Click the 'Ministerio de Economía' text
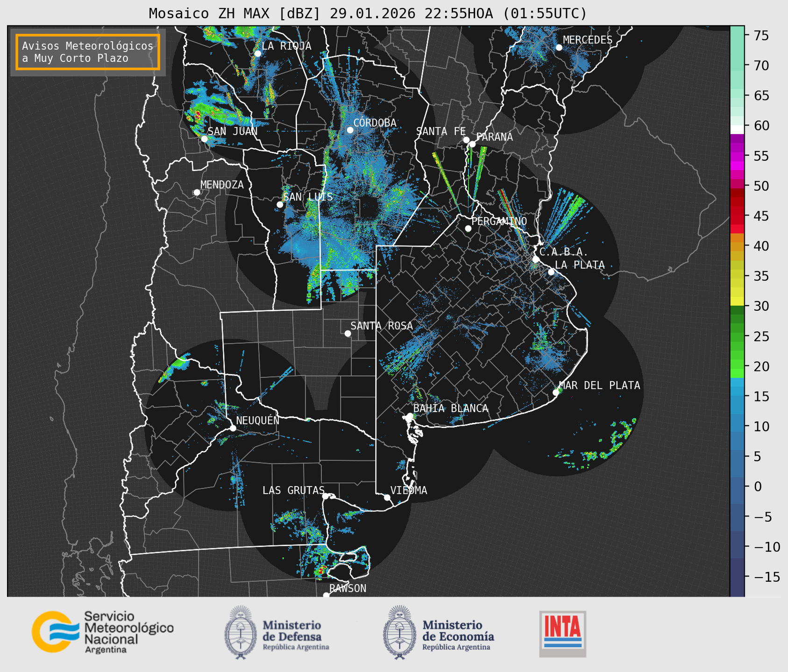 coord(458,631)
